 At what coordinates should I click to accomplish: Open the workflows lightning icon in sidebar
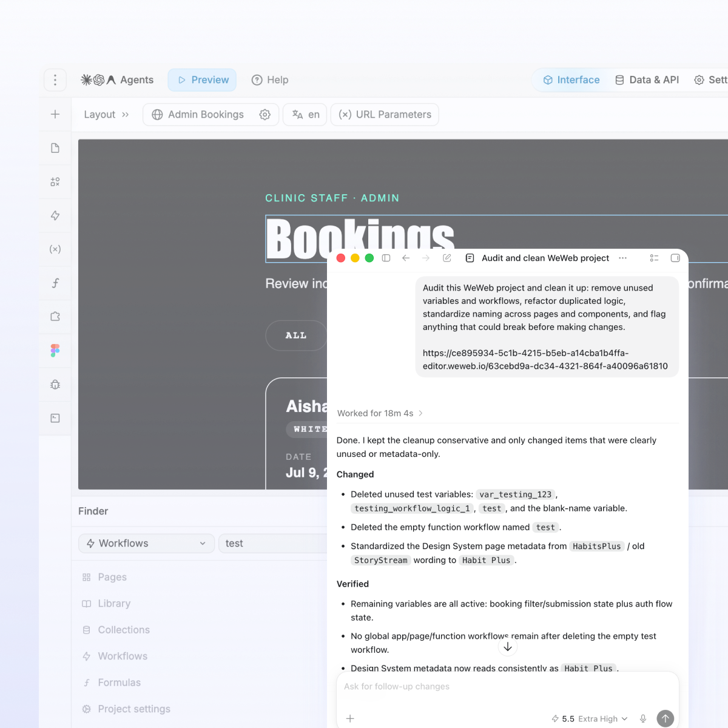55,215
